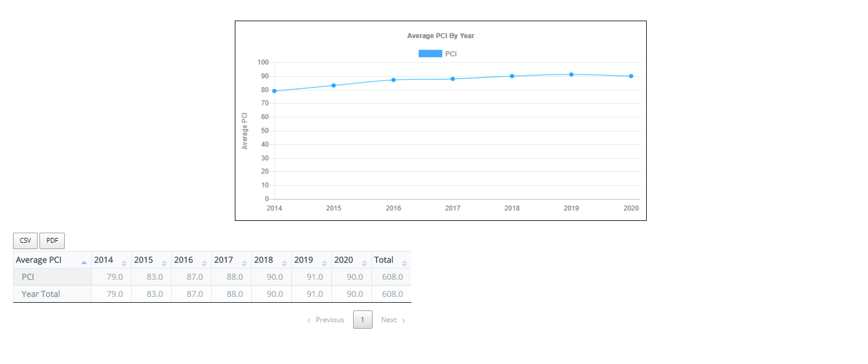Viewport: 868px width, 364px height.
Task: Click the 2014 data point on the line
Action: pyautogui.click(x=274, y=91)
